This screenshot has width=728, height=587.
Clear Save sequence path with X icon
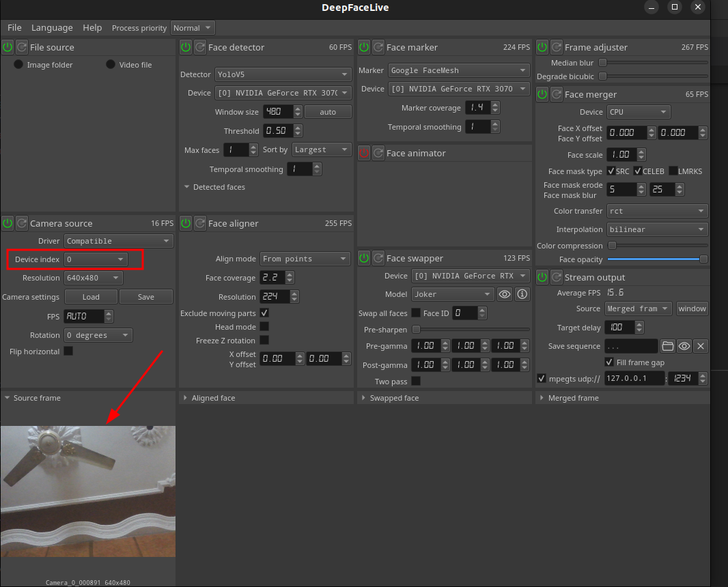701,346
